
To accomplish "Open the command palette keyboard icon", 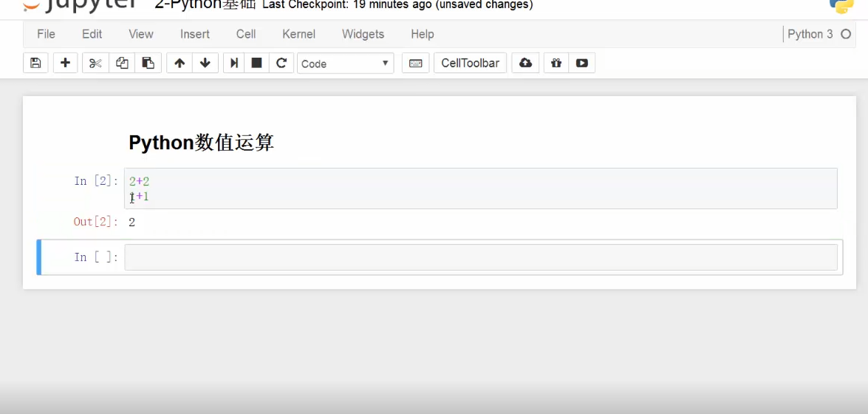I will tap(415, 64).
